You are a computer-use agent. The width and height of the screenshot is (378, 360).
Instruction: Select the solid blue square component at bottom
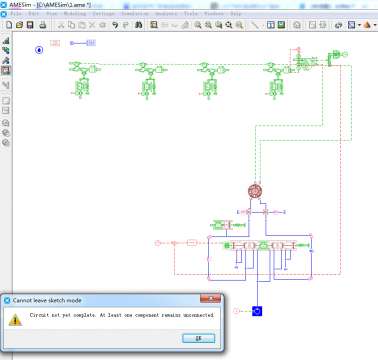[x=257, y=311]
